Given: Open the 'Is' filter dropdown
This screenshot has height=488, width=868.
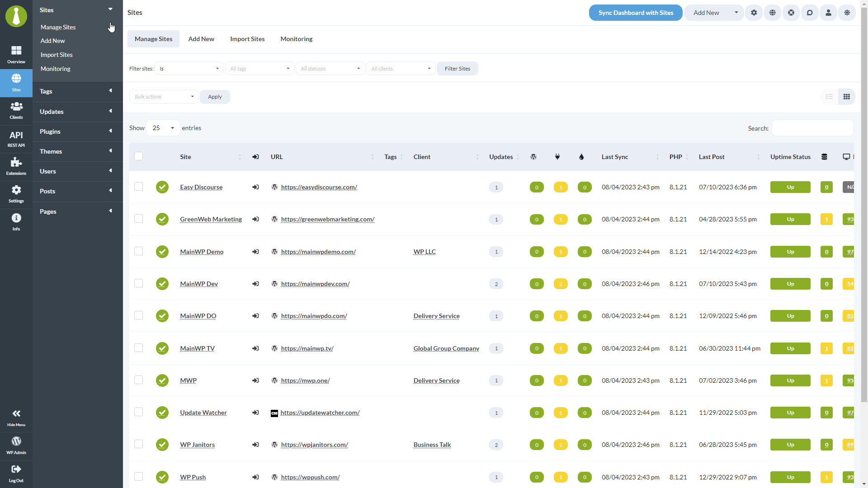Looking at the screenshot, I should [x=189, y=69].
